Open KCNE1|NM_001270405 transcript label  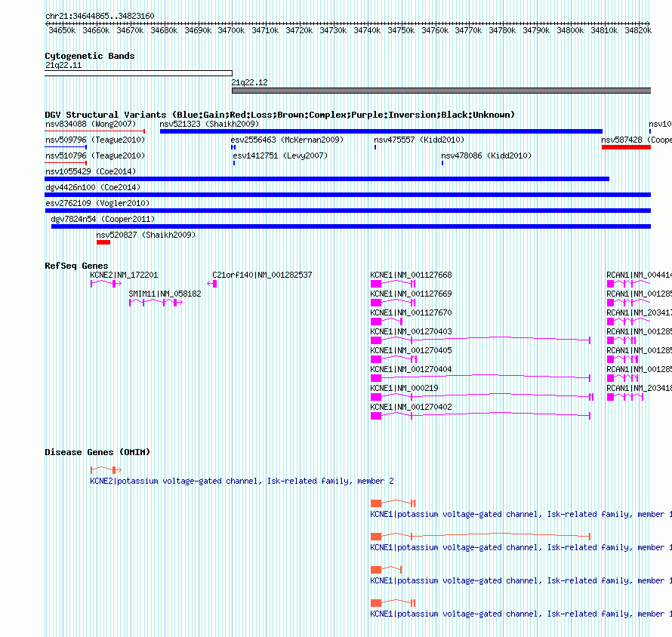(x=411, y=350)
